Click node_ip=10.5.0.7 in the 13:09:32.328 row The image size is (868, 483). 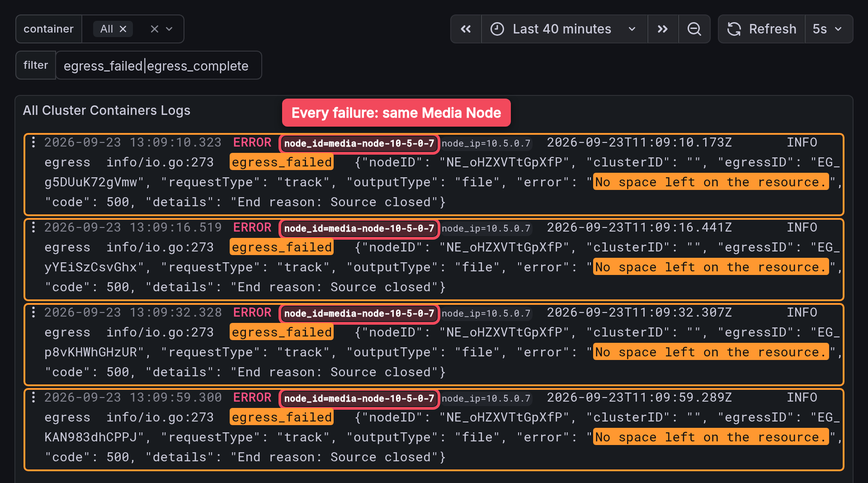[x=486, y=313]
